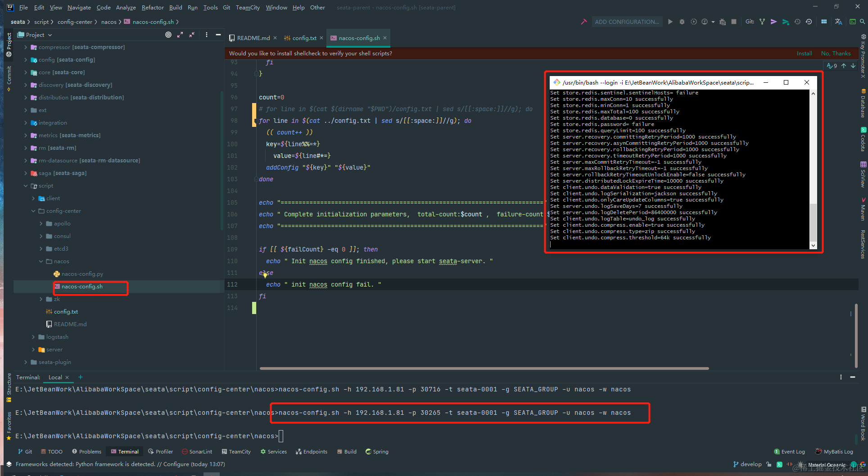Dismiss shellcheck banner with No, Thanks
The height and width of the screenshot is (476, 868).
(836, 53)
